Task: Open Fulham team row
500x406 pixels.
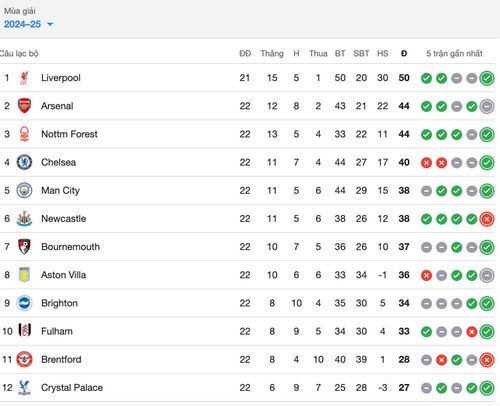Action: click(x=247, y=331)
